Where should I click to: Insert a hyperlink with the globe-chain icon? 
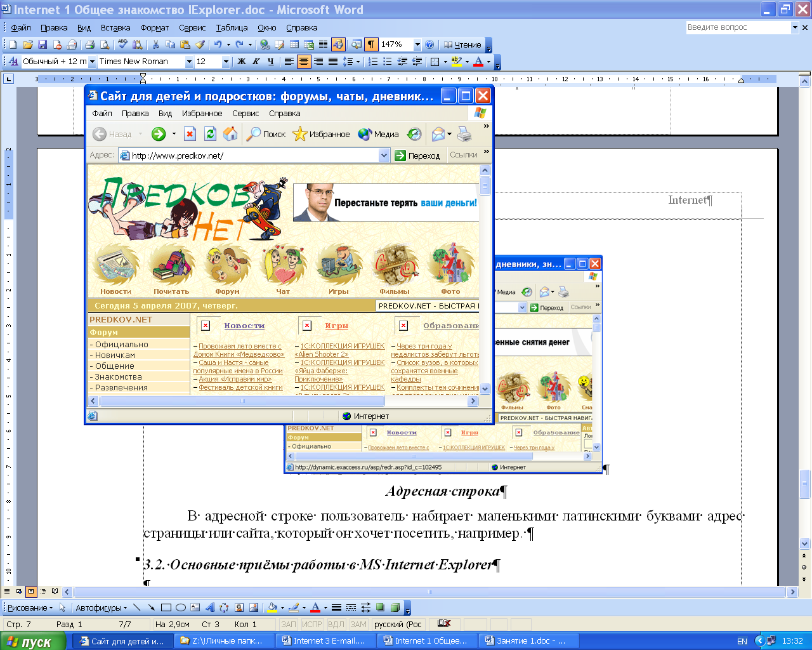(265, 44)
